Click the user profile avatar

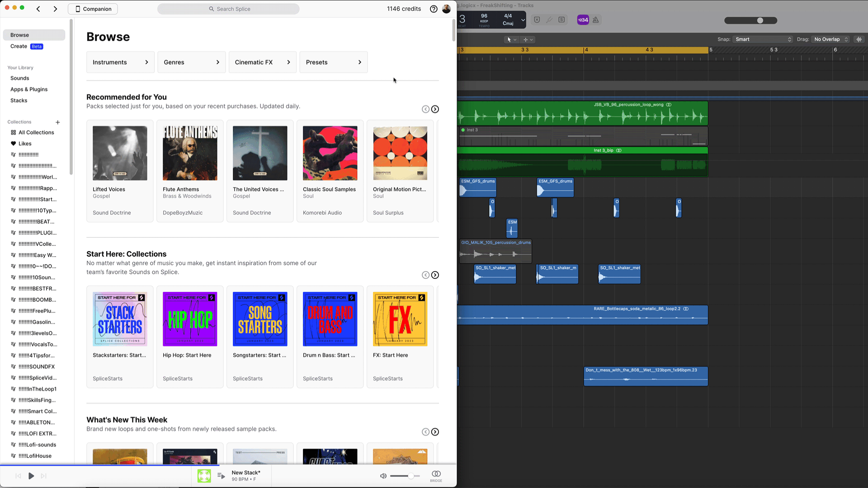(446, 9)
